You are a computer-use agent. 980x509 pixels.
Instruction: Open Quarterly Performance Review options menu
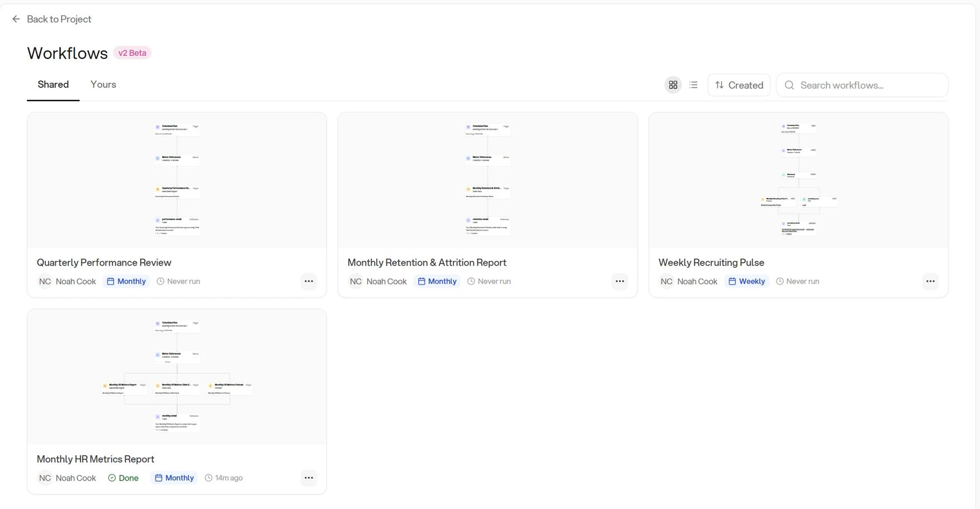(309, 281)
